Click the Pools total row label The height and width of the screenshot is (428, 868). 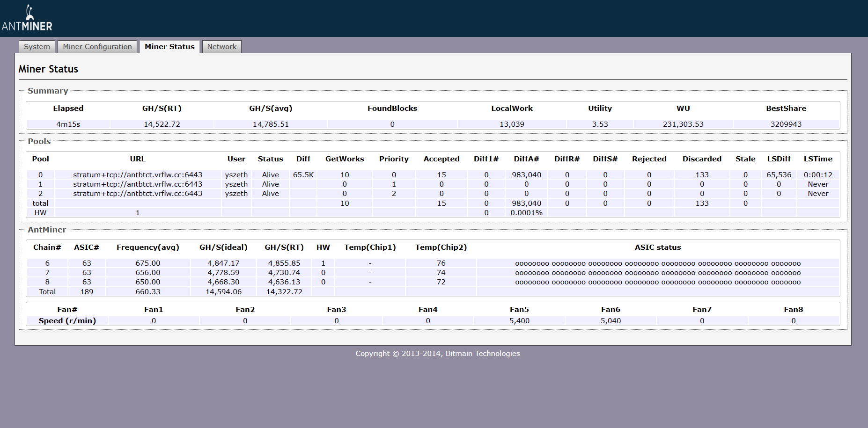(40, 203)
